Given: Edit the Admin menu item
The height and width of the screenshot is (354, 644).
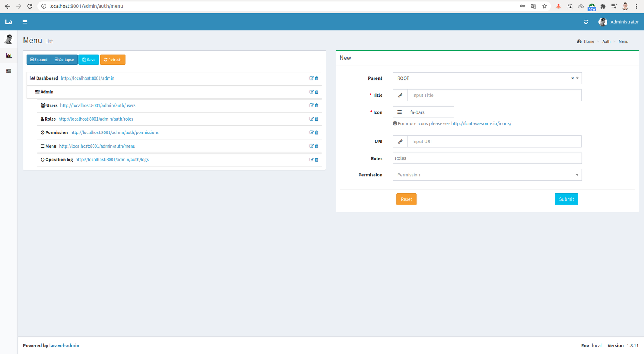Looking at the screenshot, I should pos(311,92).
